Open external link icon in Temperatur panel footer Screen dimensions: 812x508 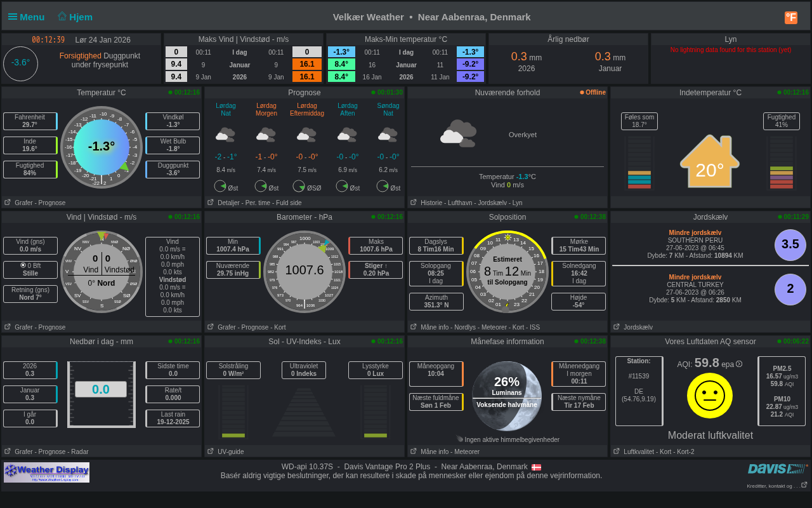8,203
